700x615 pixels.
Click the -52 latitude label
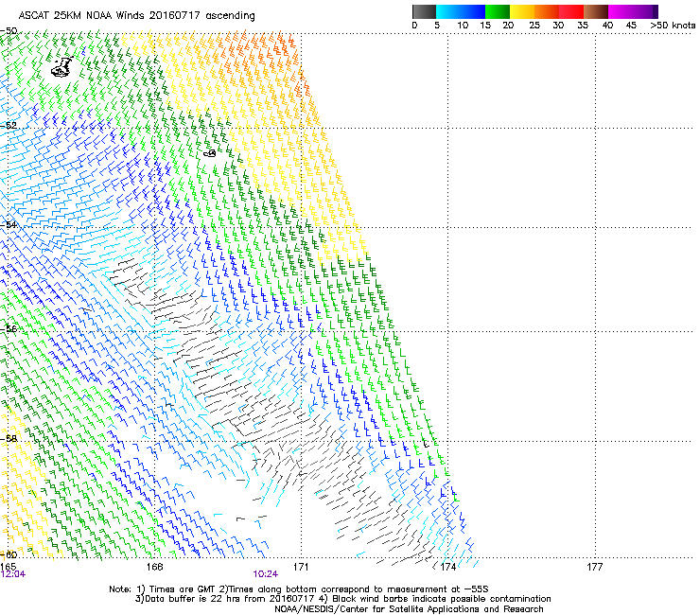point(9,126)
